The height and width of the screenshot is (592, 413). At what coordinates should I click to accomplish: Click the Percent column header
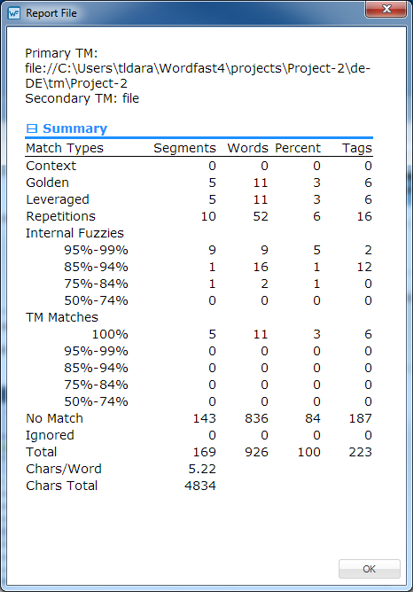click(x=298, y=148)
